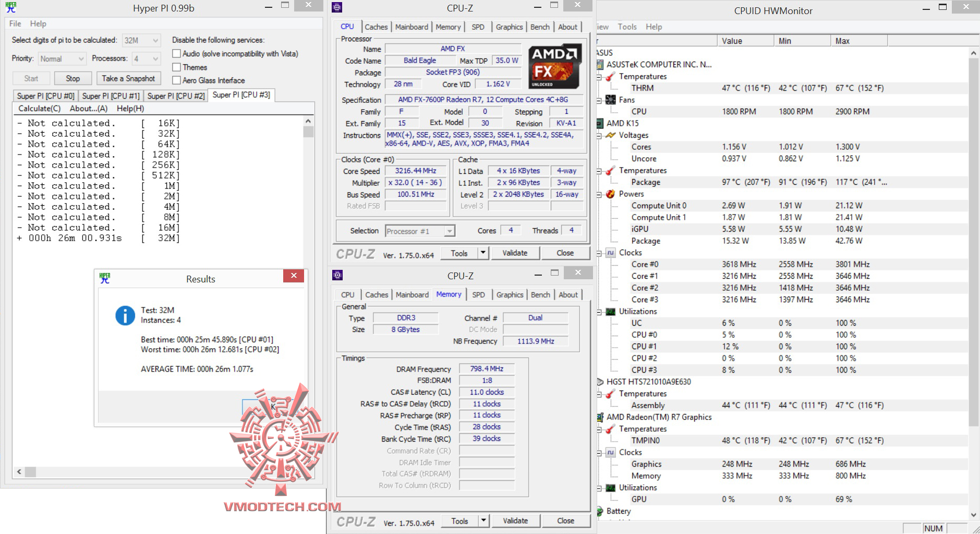Open the Help menu in Hyper PI
Viewport: 980px width, 534px height.
pos(38,23)
